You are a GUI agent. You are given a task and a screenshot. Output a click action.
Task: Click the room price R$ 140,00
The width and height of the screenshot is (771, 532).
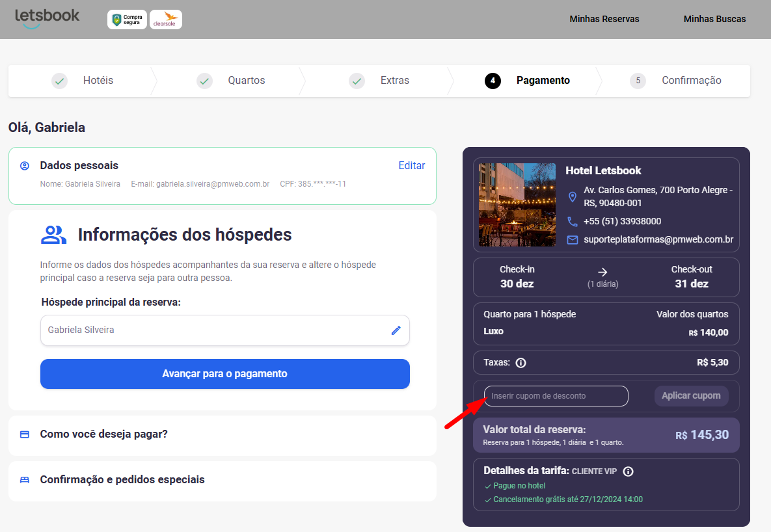709,333
